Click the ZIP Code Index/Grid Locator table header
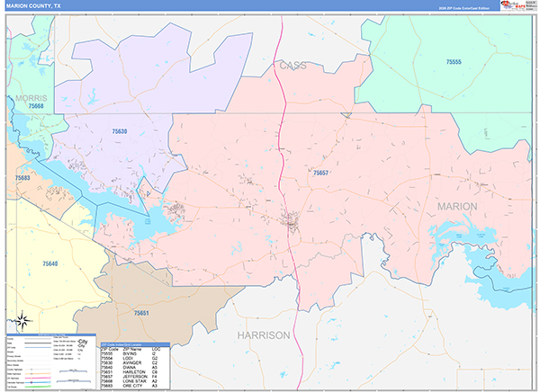Image resolution: width=540 pixels, height=392 pixels. coord(135,344)
